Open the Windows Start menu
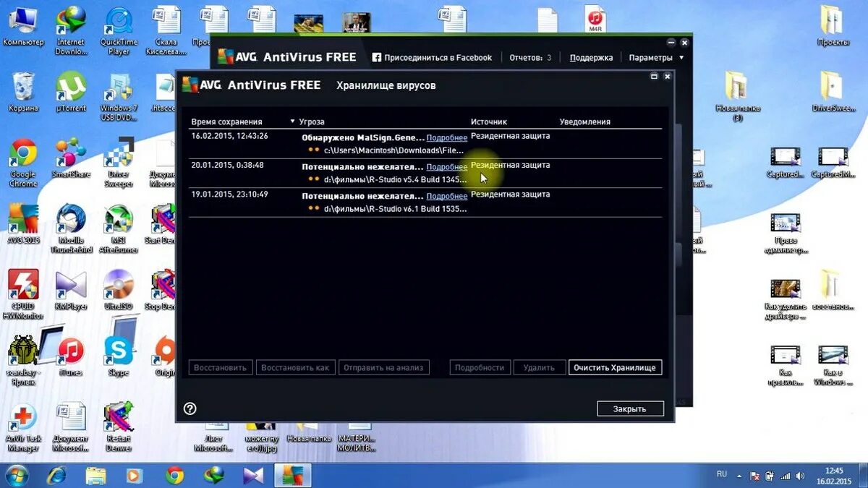The width and height of the screenshot is (868, 488). point(17,475)
